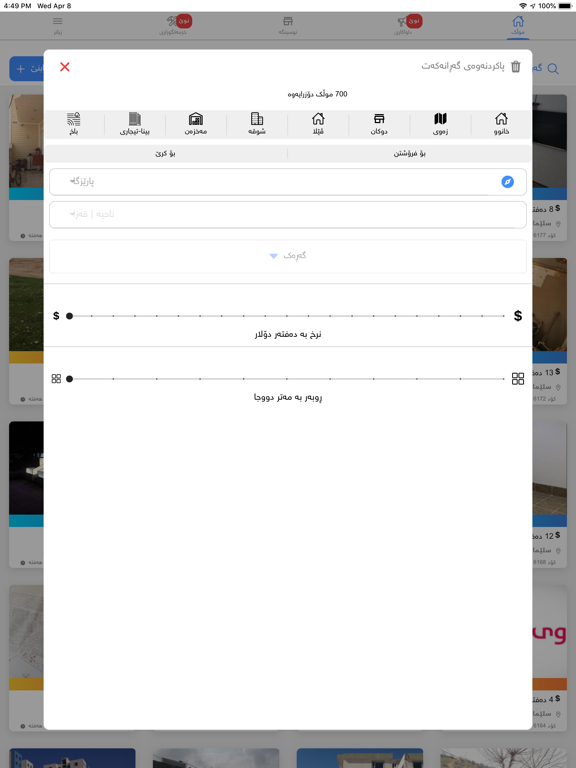576x768 pixels.
Task: Click the area slider handle
Action: coord(70,379)
